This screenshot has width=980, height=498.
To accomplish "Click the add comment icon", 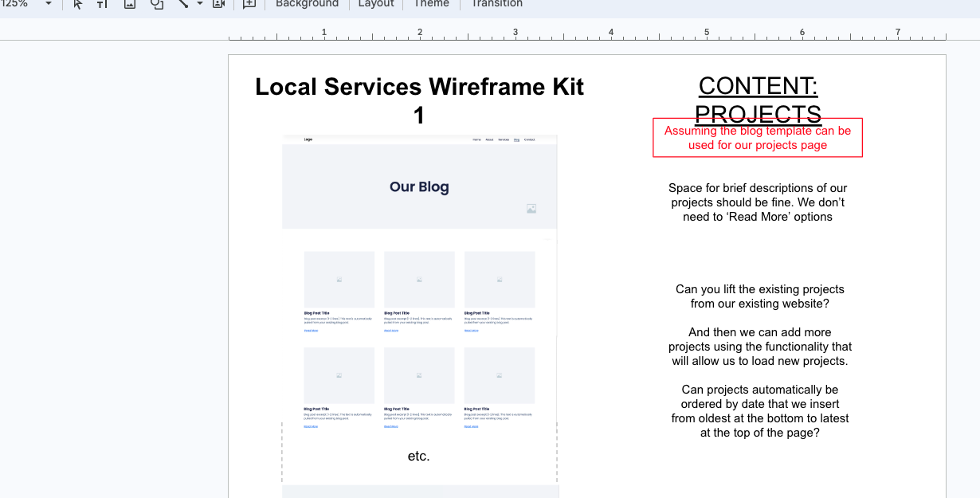I will (x=249, y=4).
